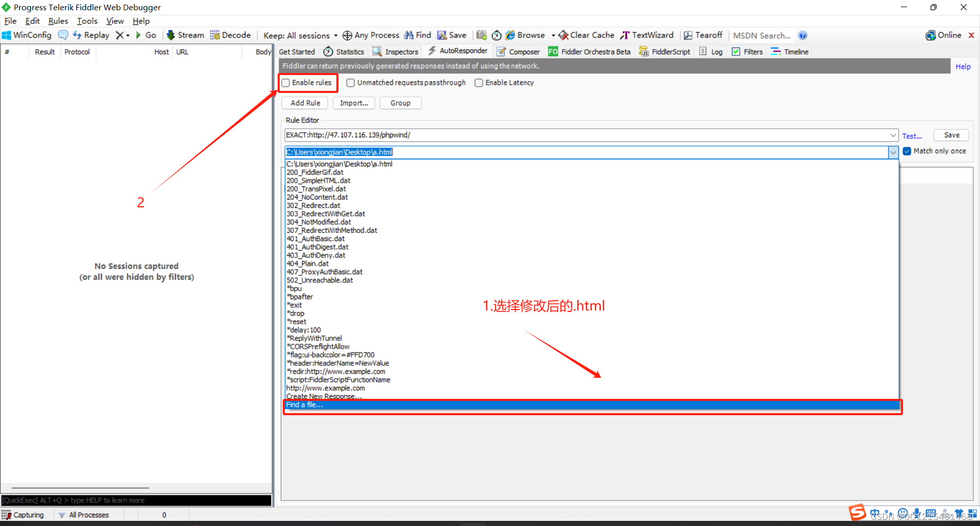
Task: Open Fiddler Orchestra Beta tab
Action: point(589,52)
